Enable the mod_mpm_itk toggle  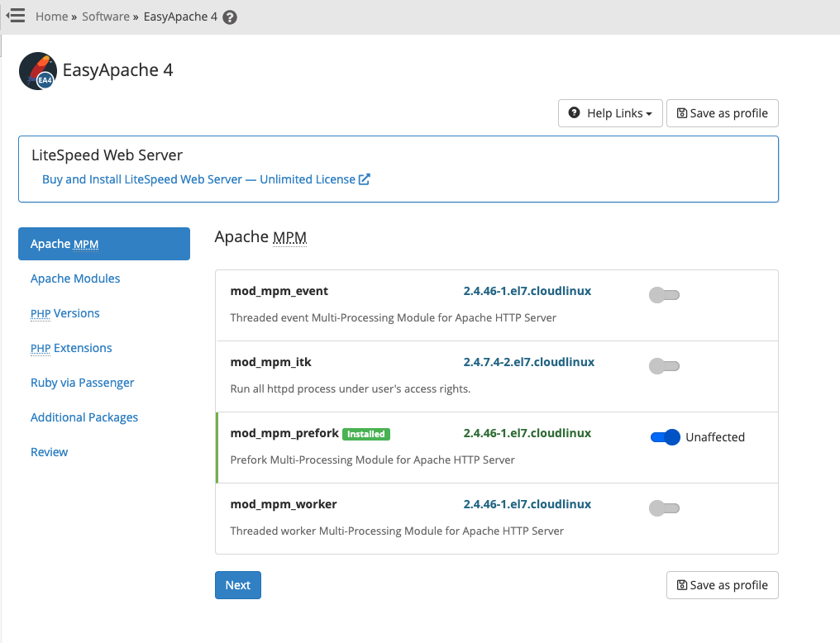[664, 366]
